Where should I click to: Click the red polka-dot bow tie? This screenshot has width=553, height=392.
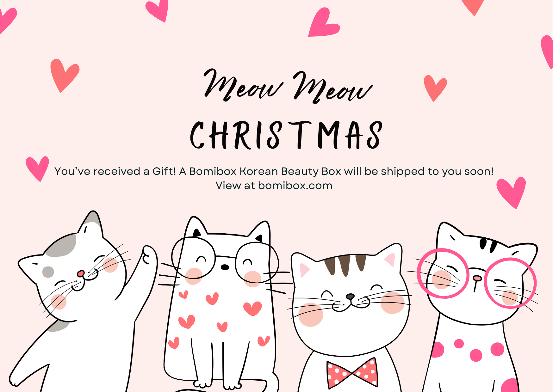(x=352, y=373)
